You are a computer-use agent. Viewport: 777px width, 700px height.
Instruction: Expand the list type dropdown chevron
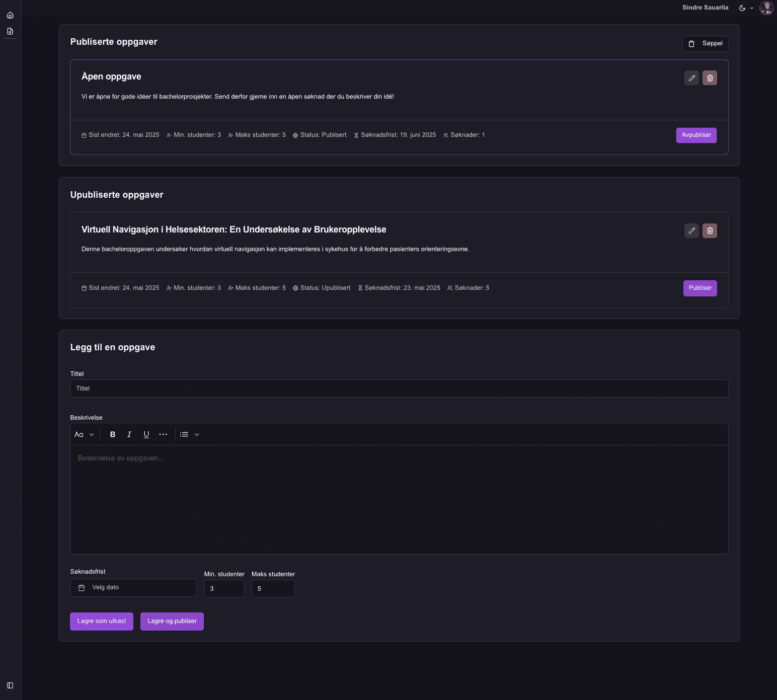click(197, 434)
